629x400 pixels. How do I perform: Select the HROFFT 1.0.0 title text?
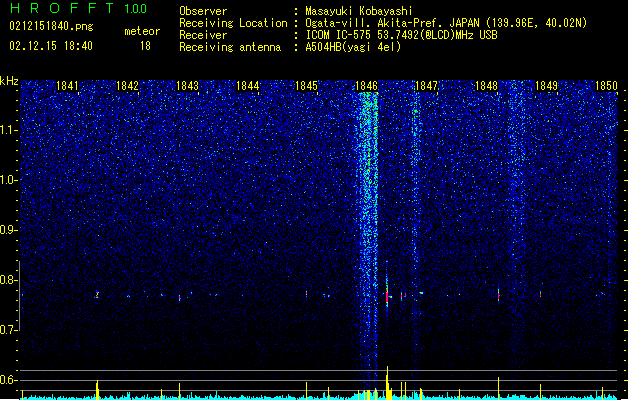pos(78,8)
